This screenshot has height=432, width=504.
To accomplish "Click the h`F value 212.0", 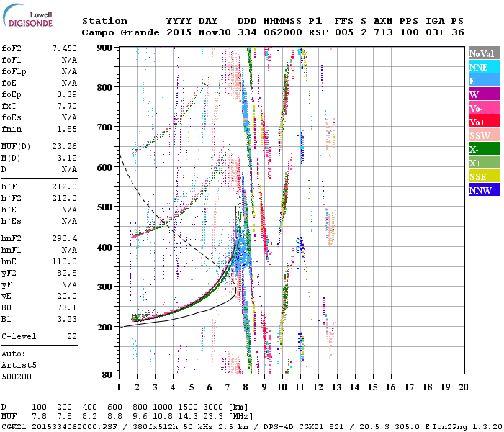I will tap(65, 186).
